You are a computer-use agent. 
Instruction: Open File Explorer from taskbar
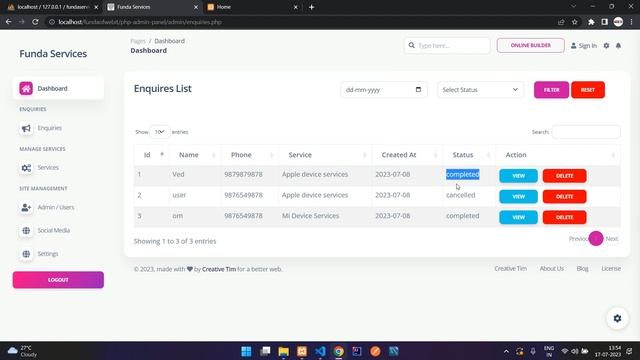[283, 351]
